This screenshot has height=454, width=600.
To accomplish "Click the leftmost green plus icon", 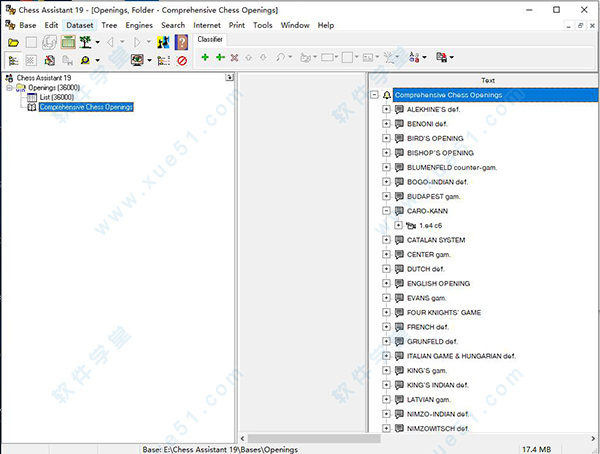I will coord(205,59).
